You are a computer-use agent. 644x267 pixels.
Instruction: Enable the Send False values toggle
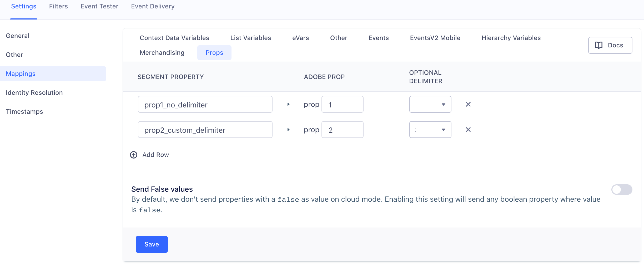click(622, 190)
